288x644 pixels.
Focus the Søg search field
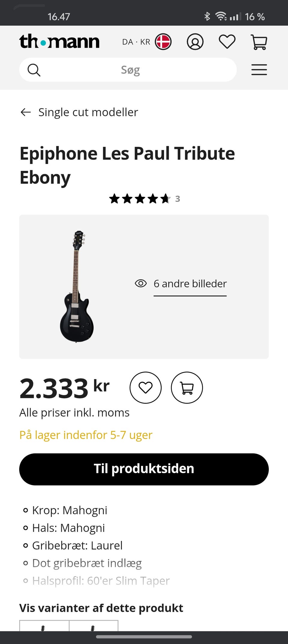130,70
